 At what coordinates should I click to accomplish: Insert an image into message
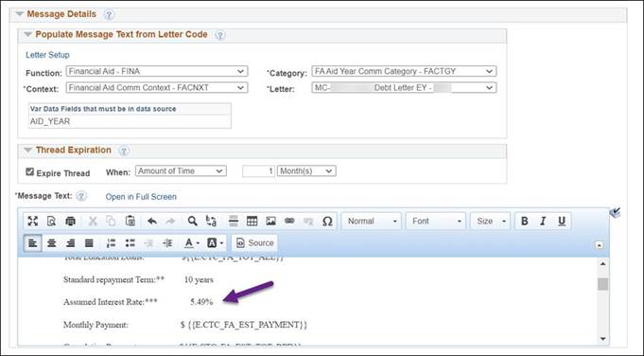(x=270, y=222)
